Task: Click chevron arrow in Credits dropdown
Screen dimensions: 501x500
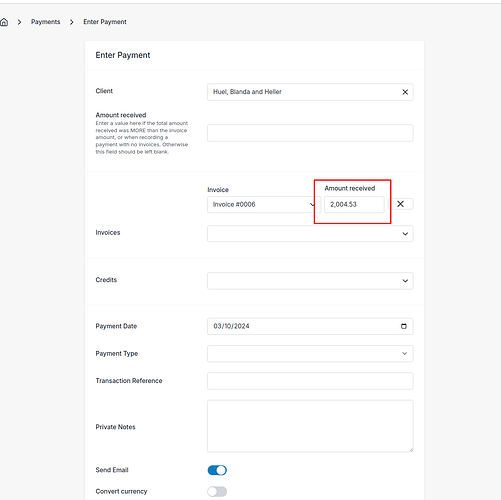Action: pos(405,281)
